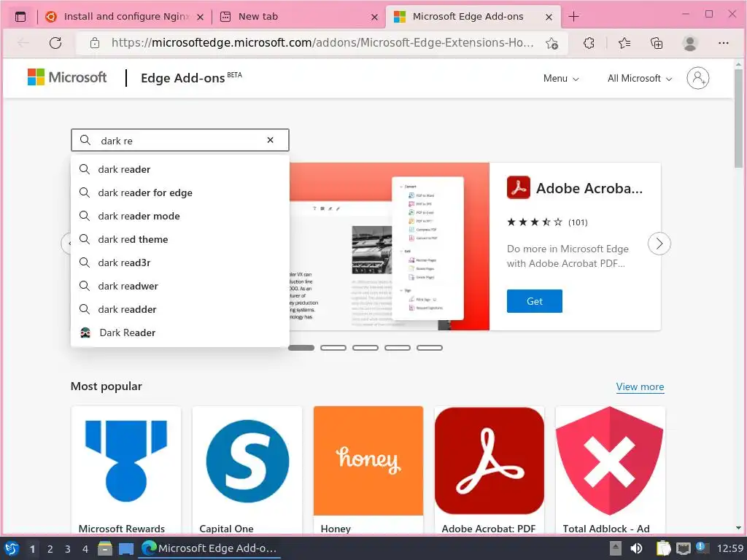The image size is (747, 560).
Task: Choose 'dark reader mode' suggestion
Action: point(180,216)
